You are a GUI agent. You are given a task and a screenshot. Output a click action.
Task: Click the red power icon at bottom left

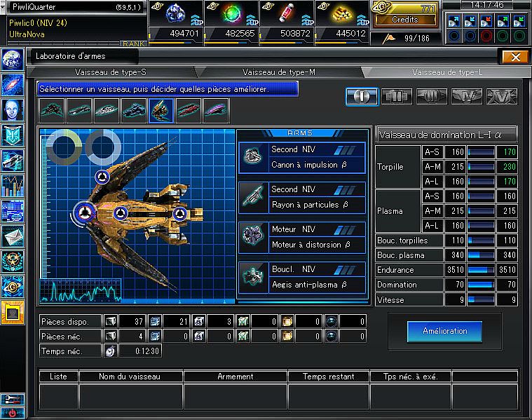tap(12, 414)
